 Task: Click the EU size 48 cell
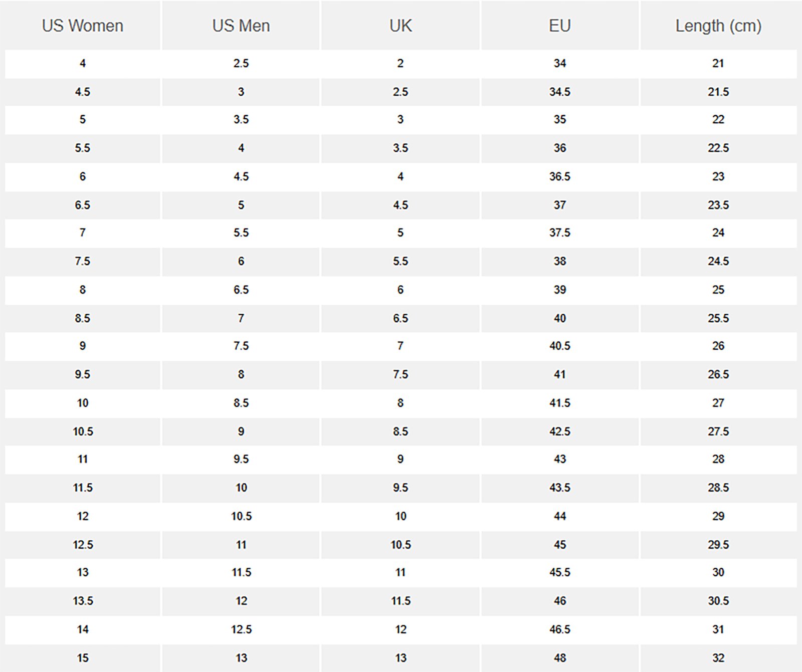coord(560,657)
